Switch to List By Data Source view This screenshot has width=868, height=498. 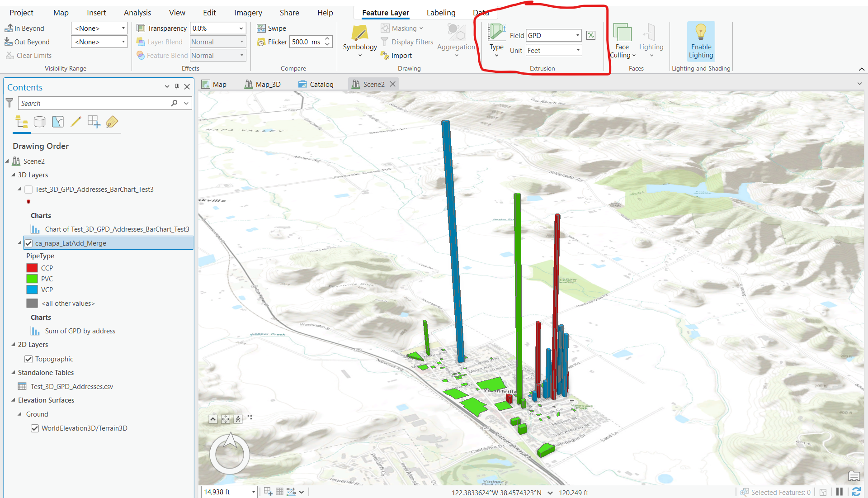[x=40, y=122]
